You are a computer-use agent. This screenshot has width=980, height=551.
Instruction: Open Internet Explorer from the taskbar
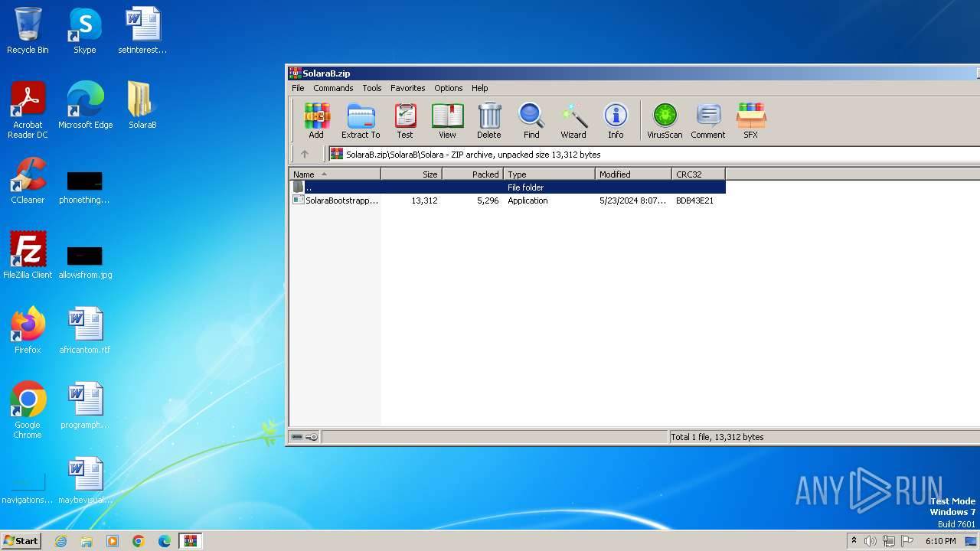pos(60,541)
